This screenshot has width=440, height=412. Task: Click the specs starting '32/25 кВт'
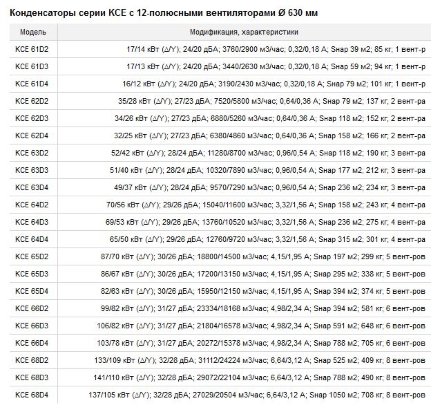(270, 136)
